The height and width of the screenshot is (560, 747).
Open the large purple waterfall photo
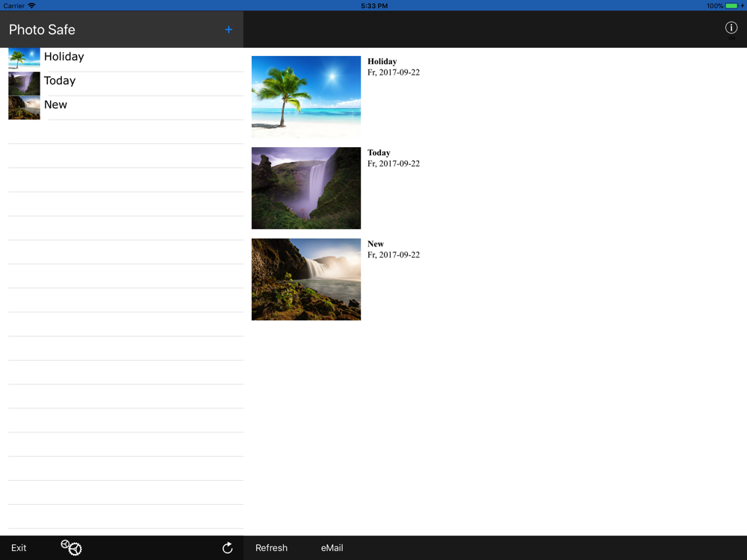306,188
